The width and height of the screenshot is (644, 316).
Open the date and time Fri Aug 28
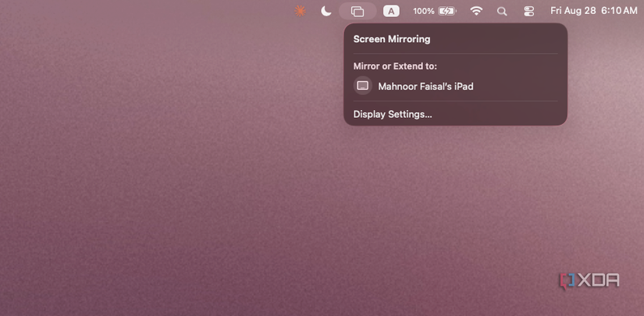594,11
